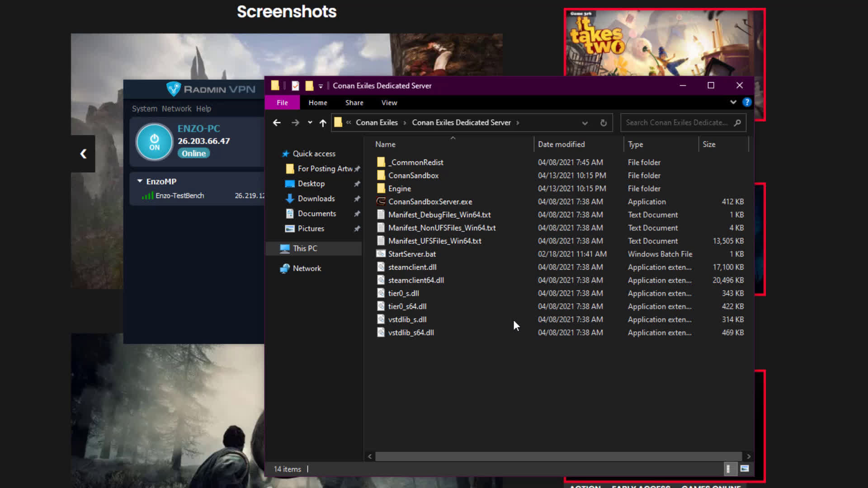Select the StartServer.bat batch file icon
The width and height of the screenshot is (868, 488).
point(381,254)
